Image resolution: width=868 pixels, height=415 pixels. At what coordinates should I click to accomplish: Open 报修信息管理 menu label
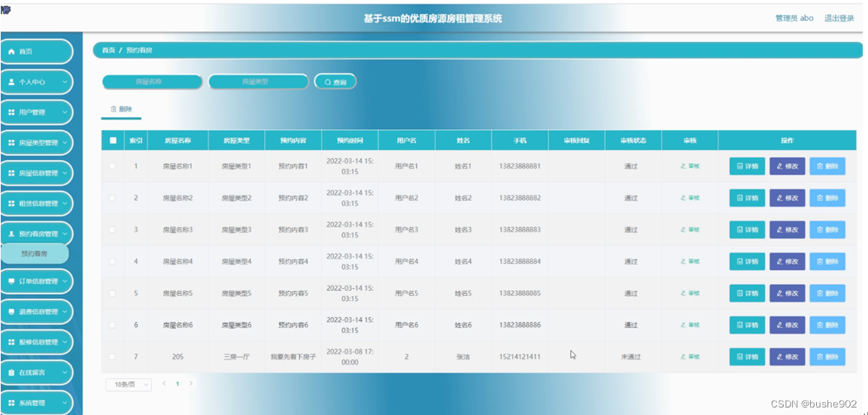point(38,342)
